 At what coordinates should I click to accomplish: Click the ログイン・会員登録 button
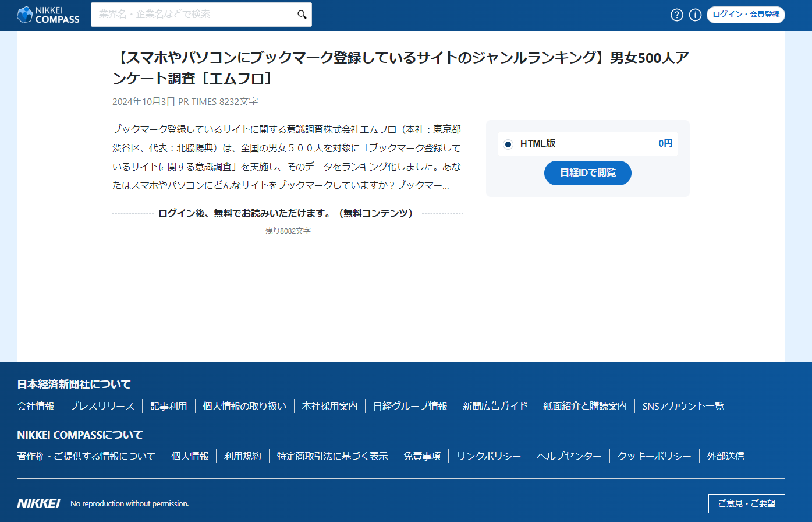[x=746, y=15]
